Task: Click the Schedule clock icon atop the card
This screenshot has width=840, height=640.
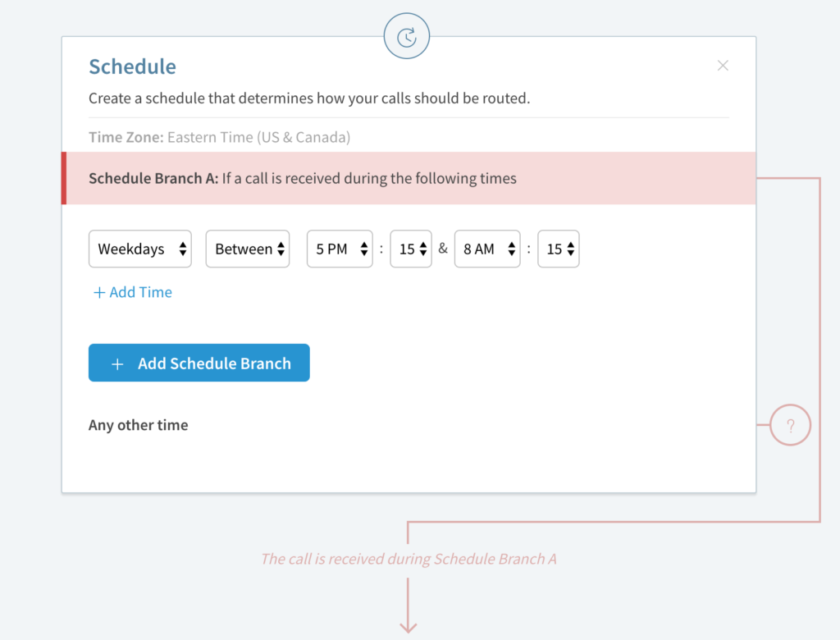Action: (x=407, y=36)
